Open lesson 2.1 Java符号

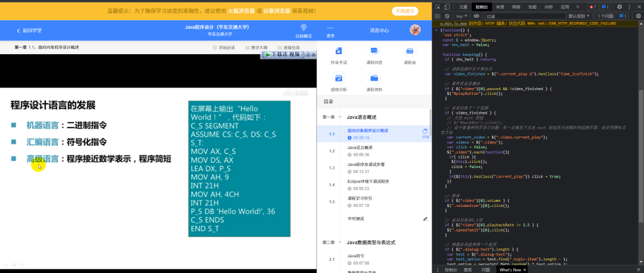[374, 259]
